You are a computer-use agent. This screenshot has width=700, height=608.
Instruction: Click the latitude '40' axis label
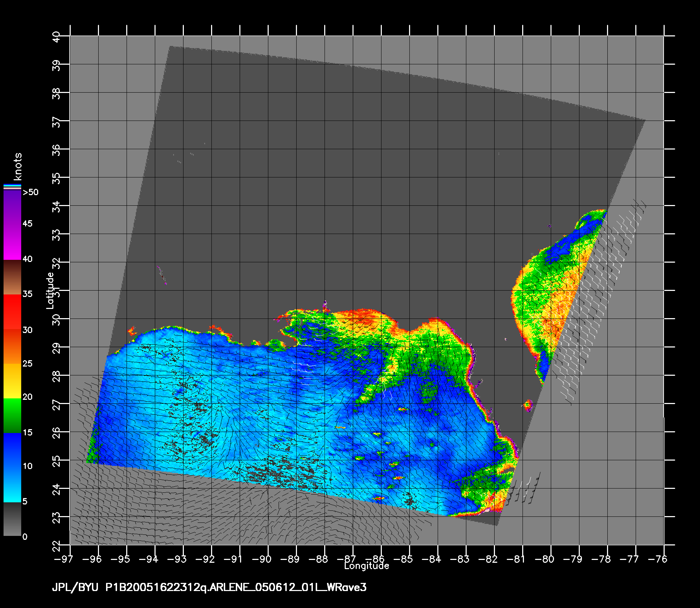(56, 36)
